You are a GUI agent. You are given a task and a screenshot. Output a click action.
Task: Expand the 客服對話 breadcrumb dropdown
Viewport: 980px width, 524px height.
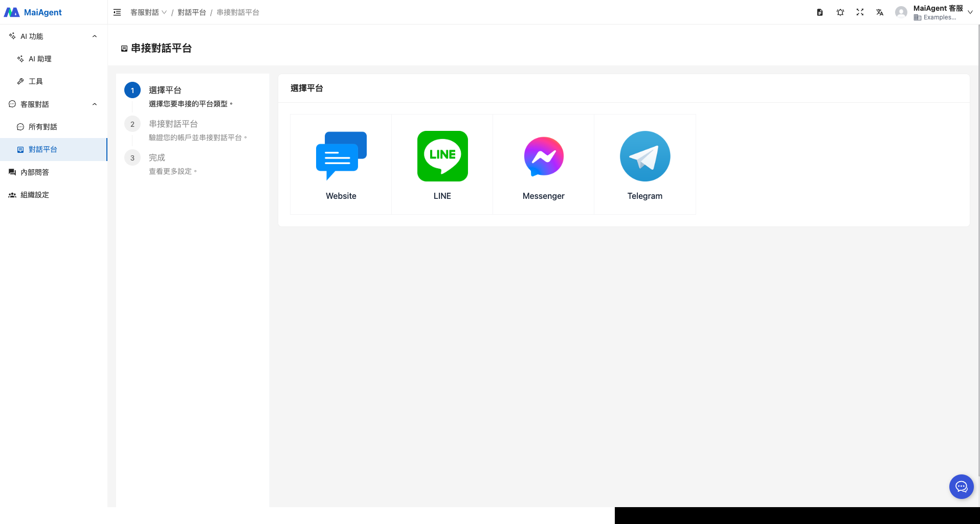click(148, 12)
